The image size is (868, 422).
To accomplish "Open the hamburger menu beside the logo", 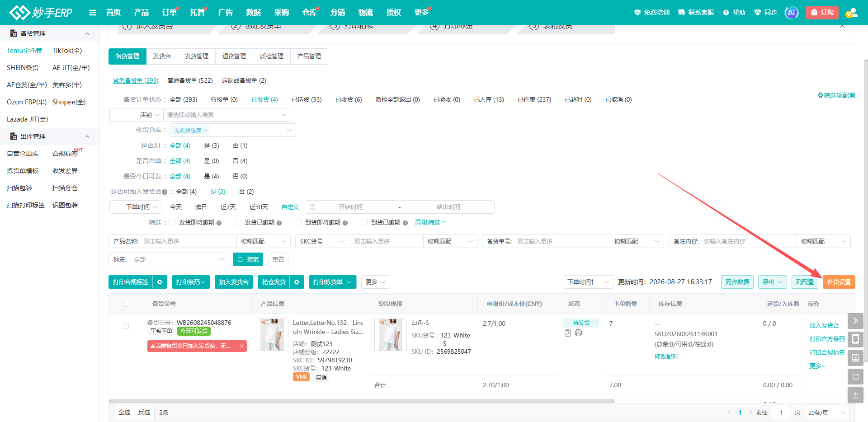I will (x=93, y=13).
